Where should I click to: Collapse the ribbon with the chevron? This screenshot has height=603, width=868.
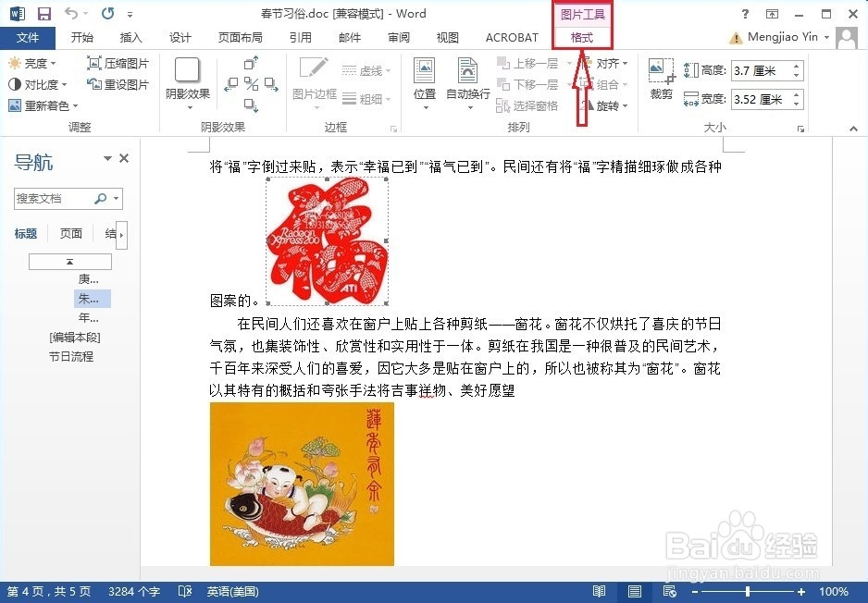tap(853, 129)
